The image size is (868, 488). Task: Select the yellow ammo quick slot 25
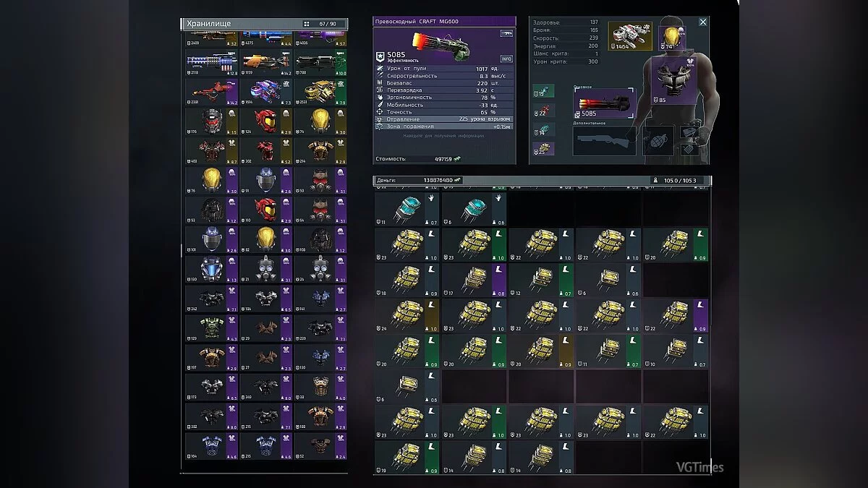(543, 148)
